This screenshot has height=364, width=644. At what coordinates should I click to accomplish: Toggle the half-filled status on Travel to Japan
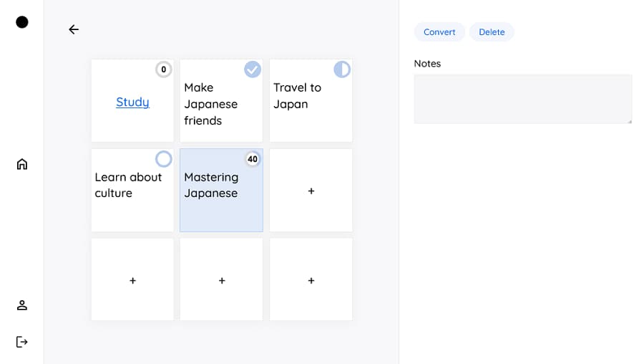pyautogui.click(x=342, y=70)
